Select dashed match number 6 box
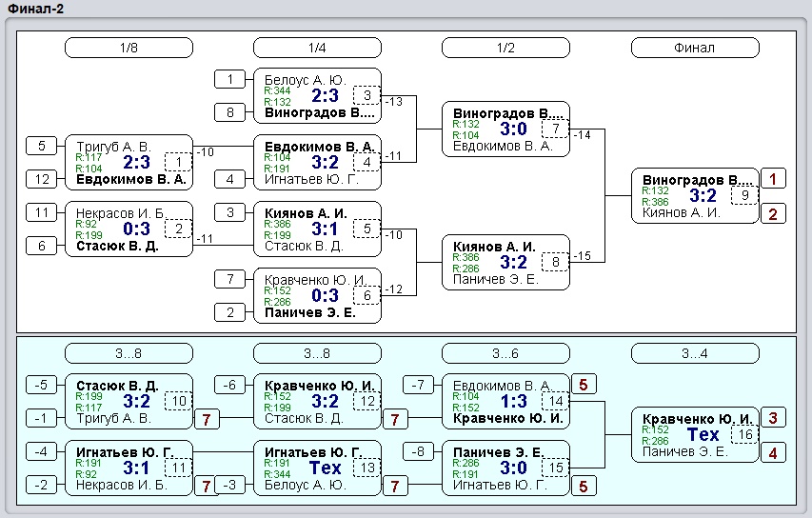This screenshot has height=518, width=812. 367,295
